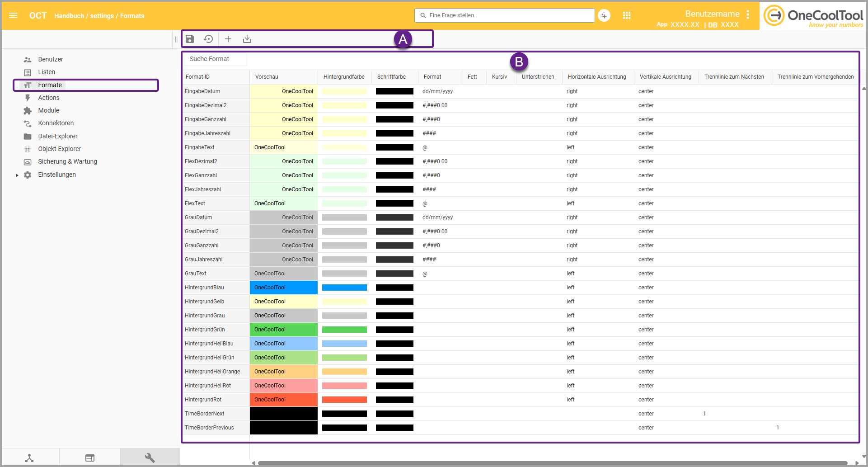
Task: Click the Suche Format search field
Action: tap(216, 59)
